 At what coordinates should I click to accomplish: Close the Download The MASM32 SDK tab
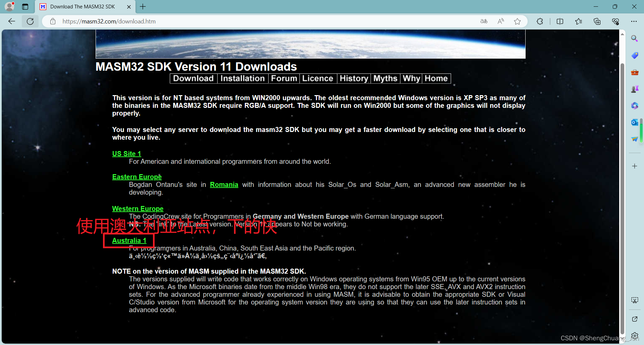click(x=129, y=7)
